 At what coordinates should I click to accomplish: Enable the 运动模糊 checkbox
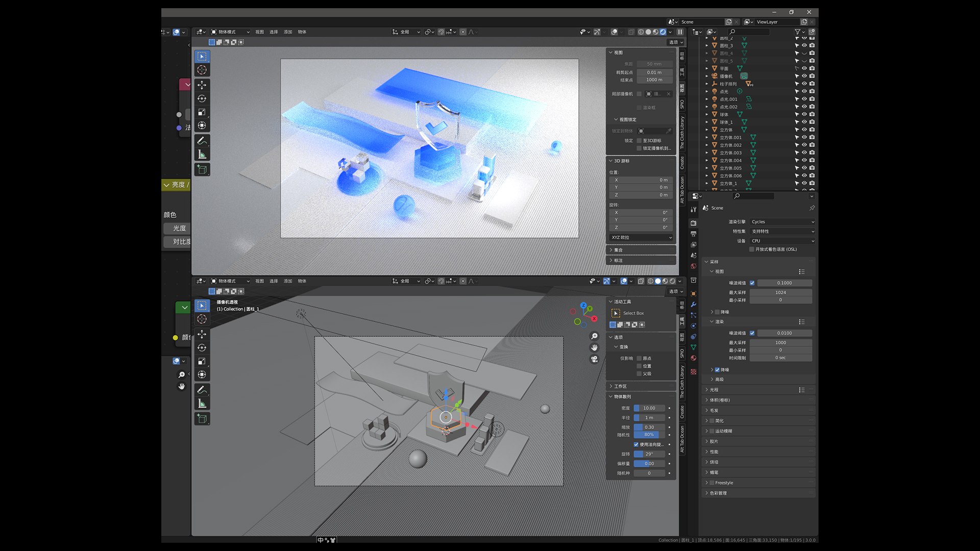pos(712,431)
